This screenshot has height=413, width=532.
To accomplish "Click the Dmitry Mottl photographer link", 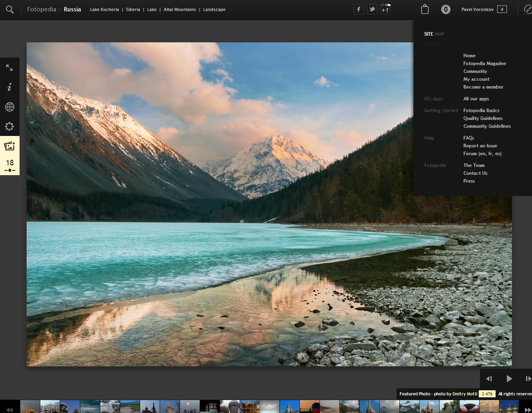I will coord(465,394).
